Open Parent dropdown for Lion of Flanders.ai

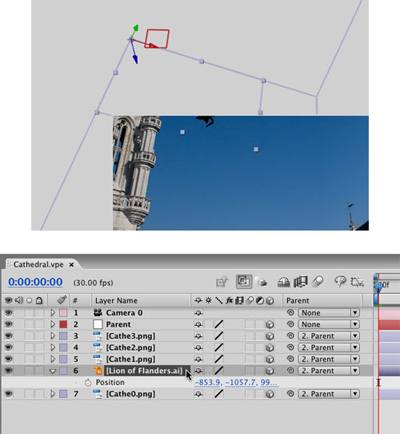[328, 371]
